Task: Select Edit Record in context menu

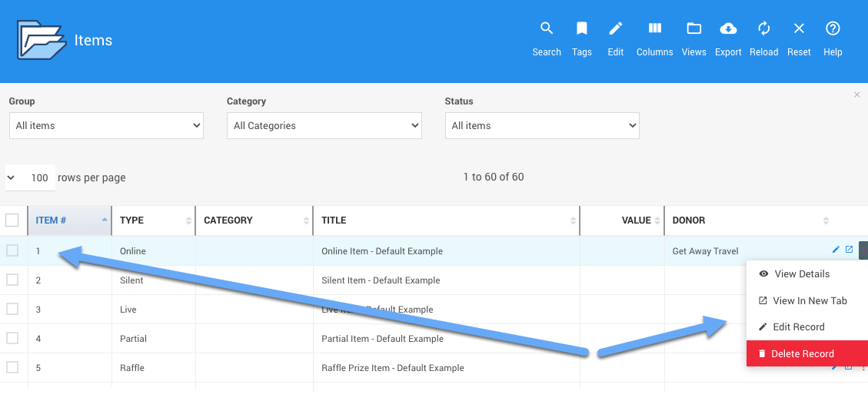Action: click(798, 327)
